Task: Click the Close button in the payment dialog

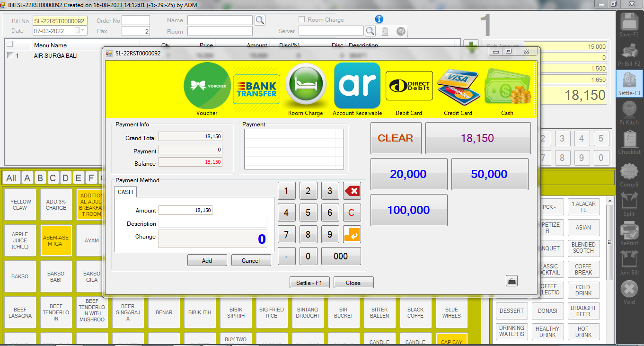Action: 353,283
